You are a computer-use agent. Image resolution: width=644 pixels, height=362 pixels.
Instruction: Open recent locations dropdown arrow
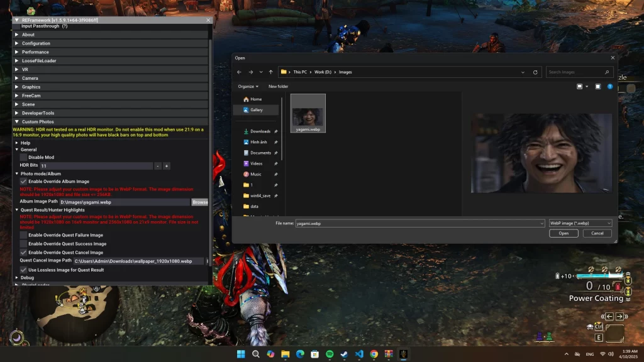pos(261,72)
